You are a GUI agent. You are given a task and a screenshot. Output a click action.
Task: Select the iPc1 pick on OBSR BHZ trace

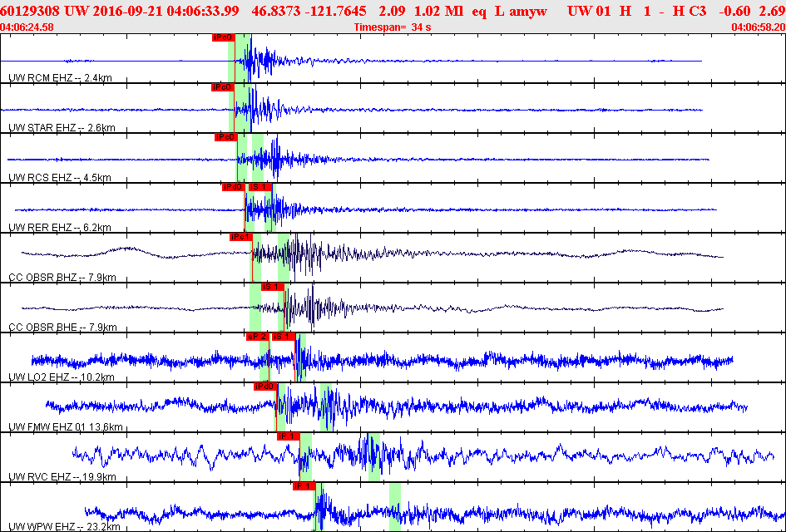[241, 236]
